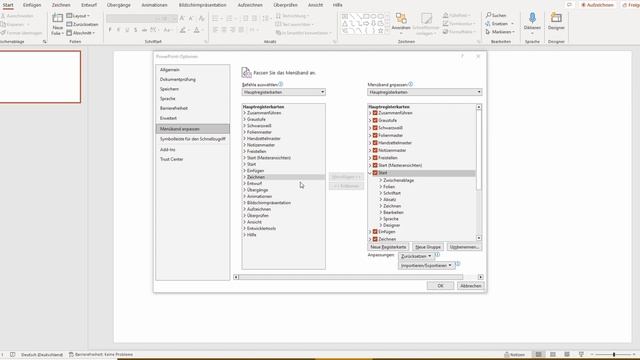640x360 pixels.
Task: Expand Übergänge in the left command list
Action: click(244, 190)
